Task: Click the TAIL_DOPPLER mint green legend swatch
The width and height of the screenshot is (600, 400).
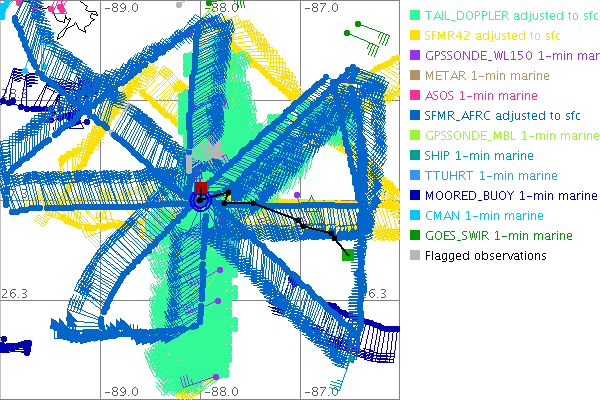Action: [415, 16]
